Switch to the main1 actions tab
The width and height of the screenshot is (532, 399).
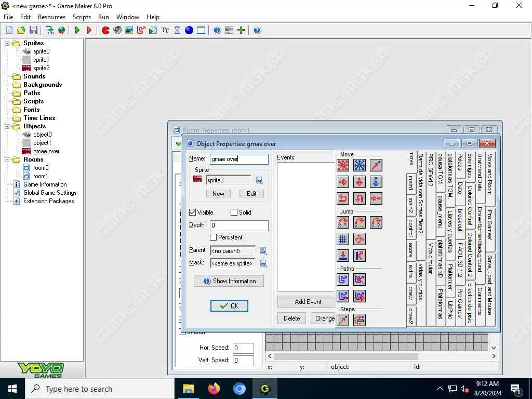point(411,182)
